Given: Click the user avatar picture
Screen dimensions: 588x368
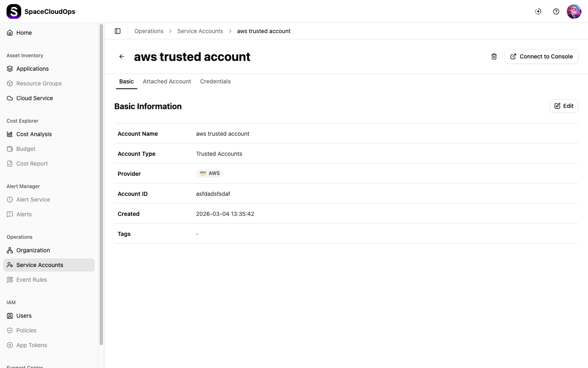Looking at the screenshot, I should point(574,11).
